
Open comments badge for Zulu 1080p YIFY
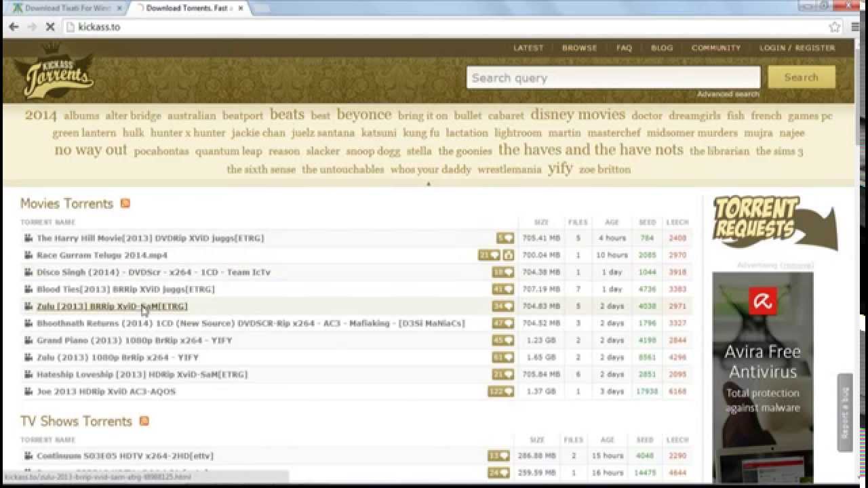(503, 357)
